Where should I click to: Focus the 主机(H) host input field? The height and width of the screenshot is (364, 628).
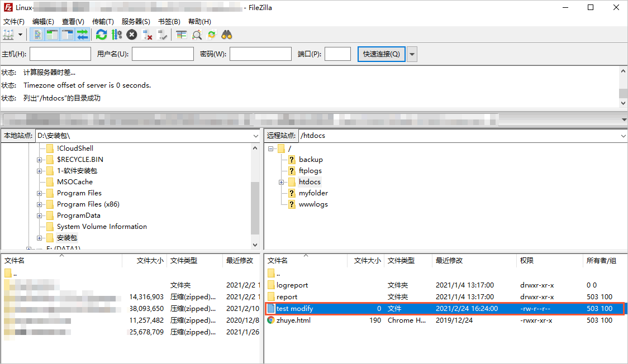click(60, 54)
